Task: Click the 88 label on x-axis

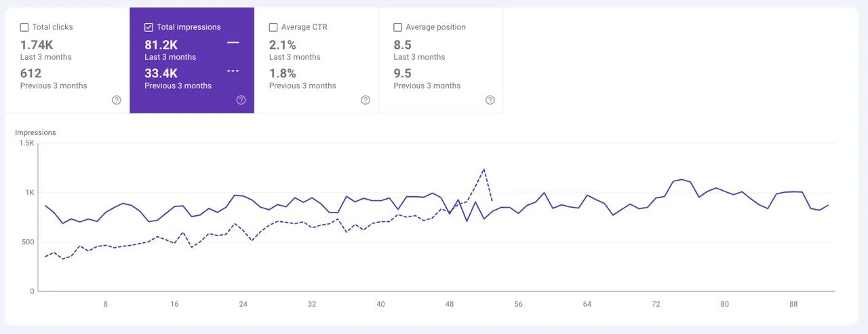Action: point(793,304)
